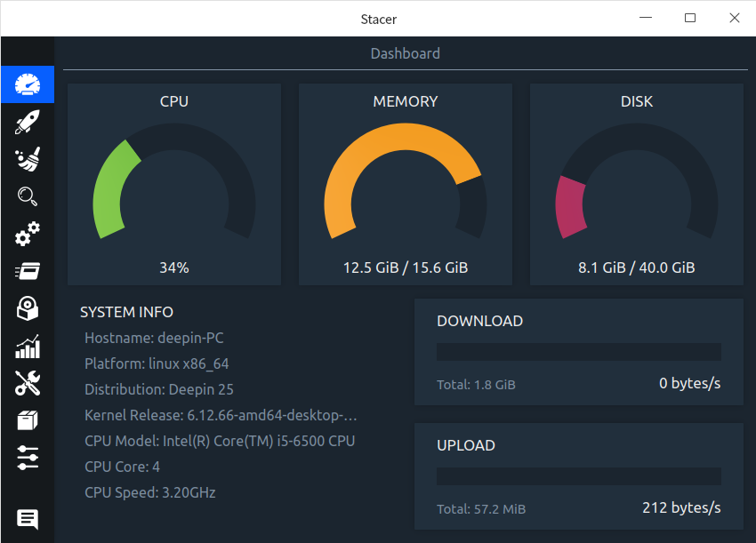The height and width of the screenshot is (543, 756).
Task: Open the Dashboard page in sidebar
Action: (28, 84)
